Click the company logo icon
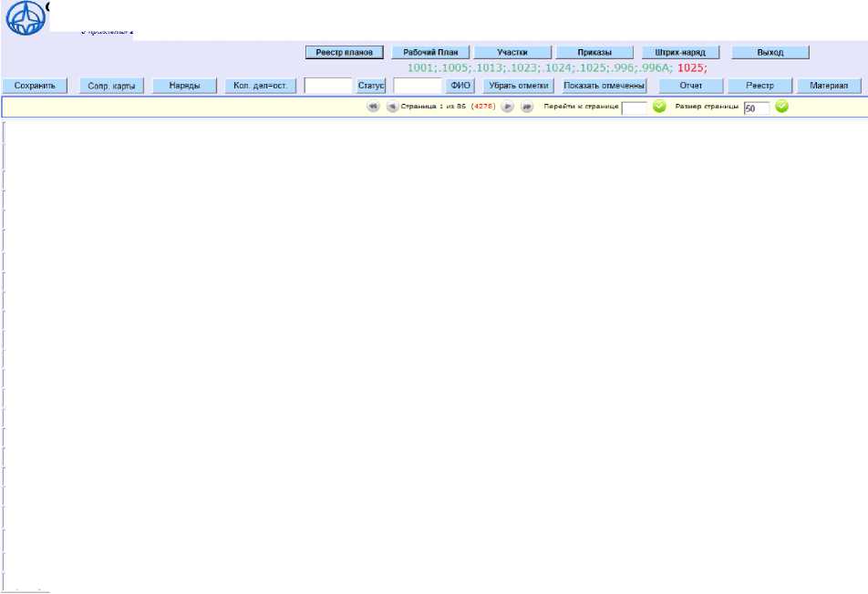 pyautogui.click(x=26, y=18)
